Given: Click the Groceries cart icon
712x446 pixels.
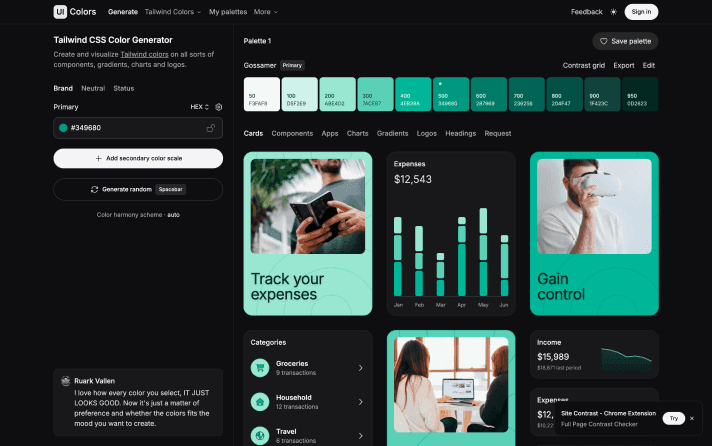Looking at the screenshot, I should pyautogui.click(x=260, y=368).
